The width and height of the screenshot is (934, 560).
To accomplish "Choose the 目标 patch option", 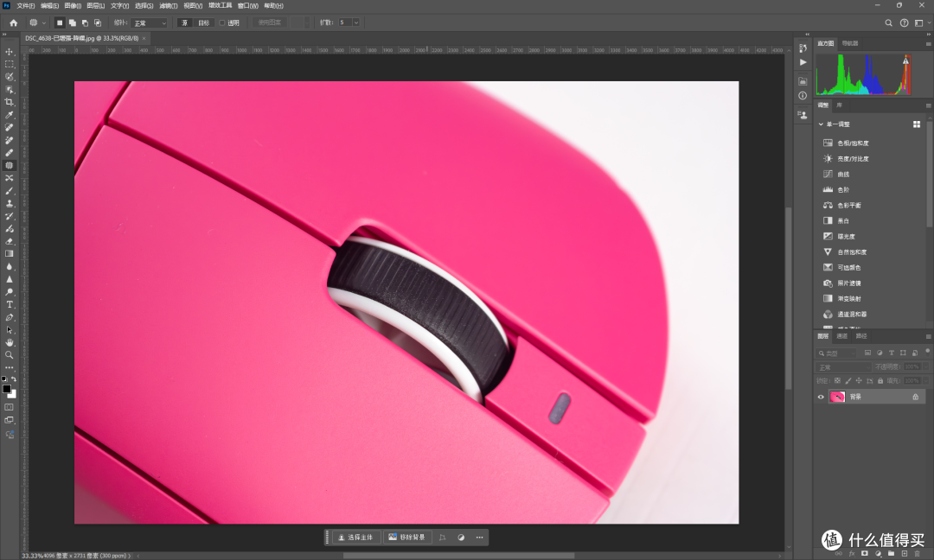I will [204, 22].
